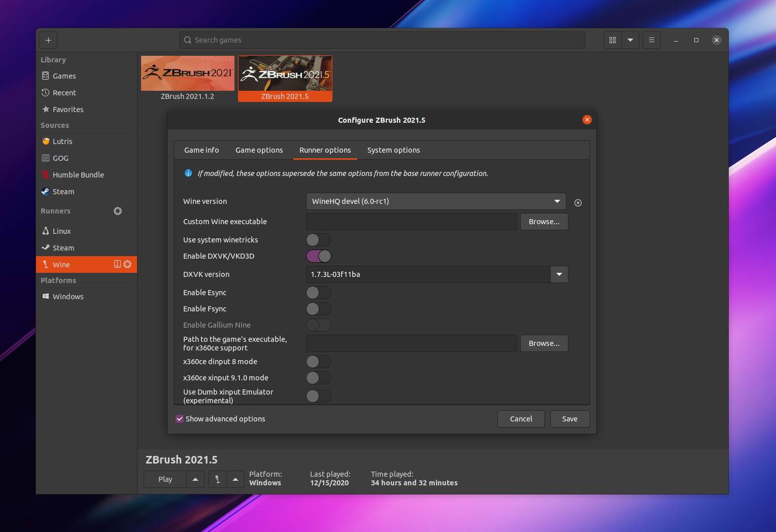Click the DXVK version text field
This screenshot has width=776, height=532.
coord(428,274)
